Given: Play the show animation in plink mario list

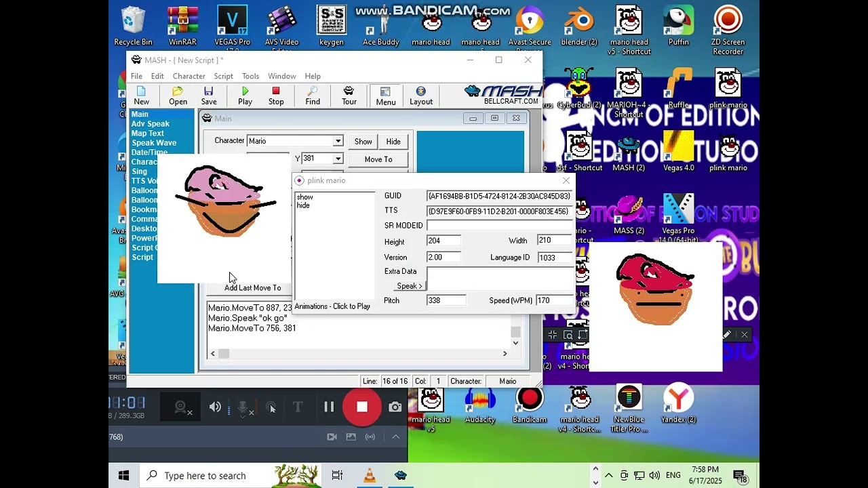Looking at the screenshot, I should [305, 197].
